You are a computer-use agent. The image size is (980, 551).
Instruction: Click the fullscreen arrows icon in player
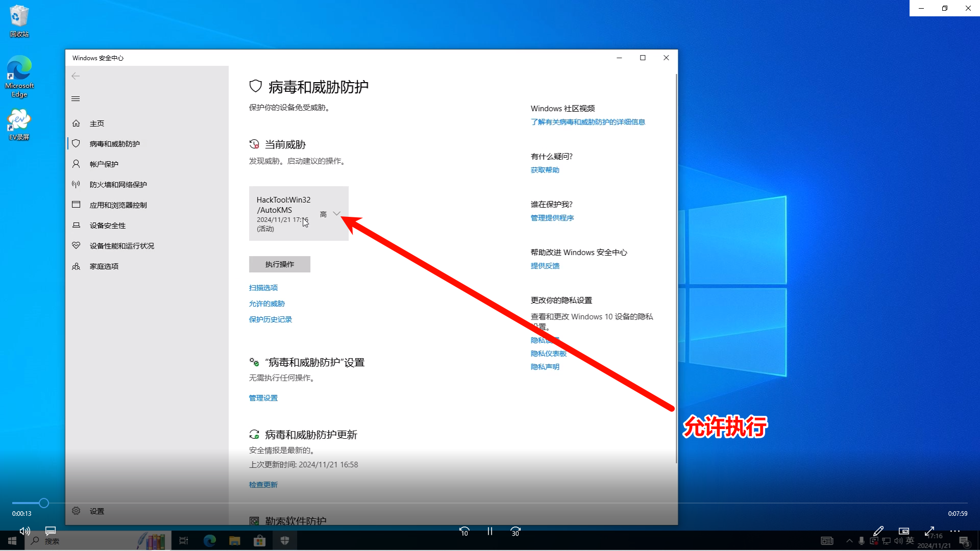coord(929,531)
